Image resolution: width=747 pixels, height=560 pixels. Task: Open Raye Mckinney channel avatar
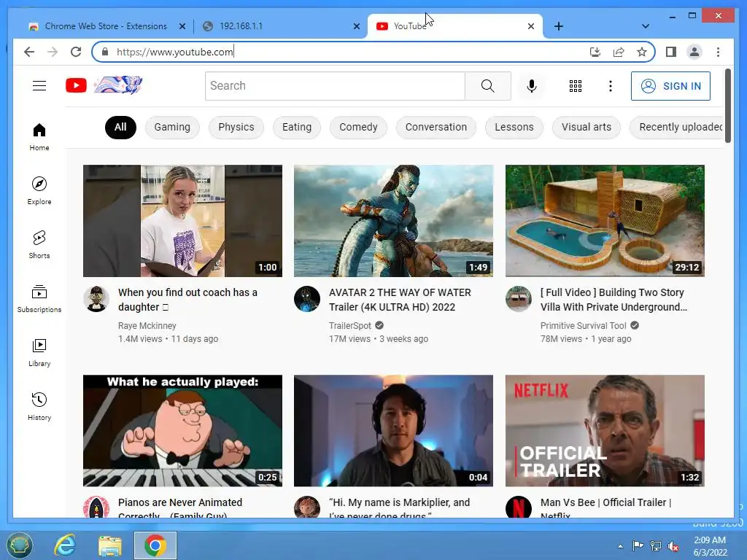point(96,299)
